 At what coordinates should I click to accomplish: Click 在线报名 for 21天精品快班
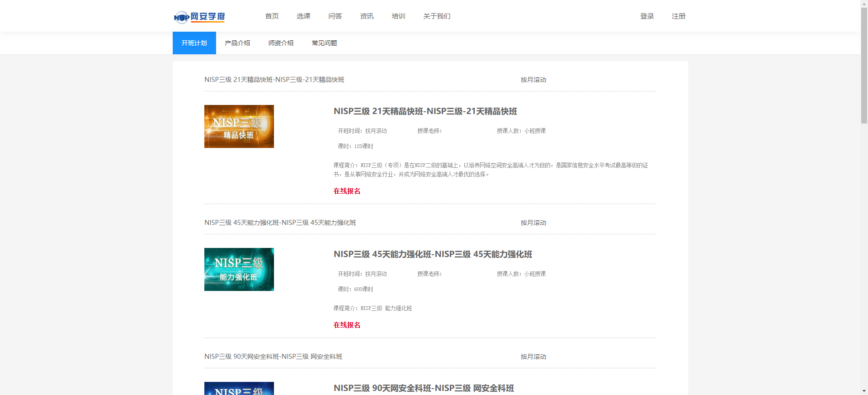[347, 191]
